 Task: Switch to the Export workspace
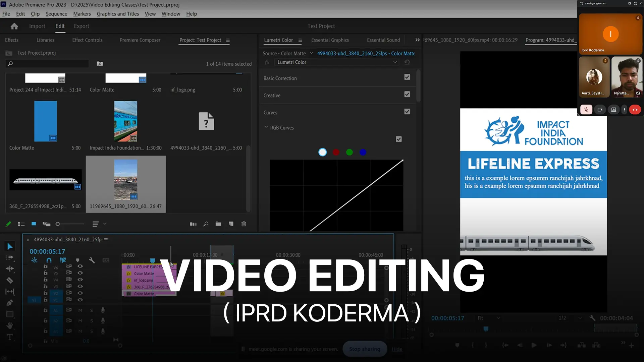point(82,26)
